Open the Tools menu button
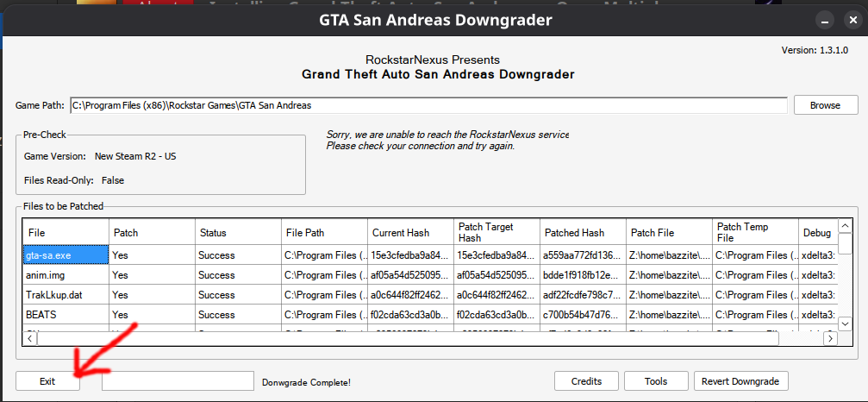This screenshot has height=402, width=868. click(x=656, y=381)
